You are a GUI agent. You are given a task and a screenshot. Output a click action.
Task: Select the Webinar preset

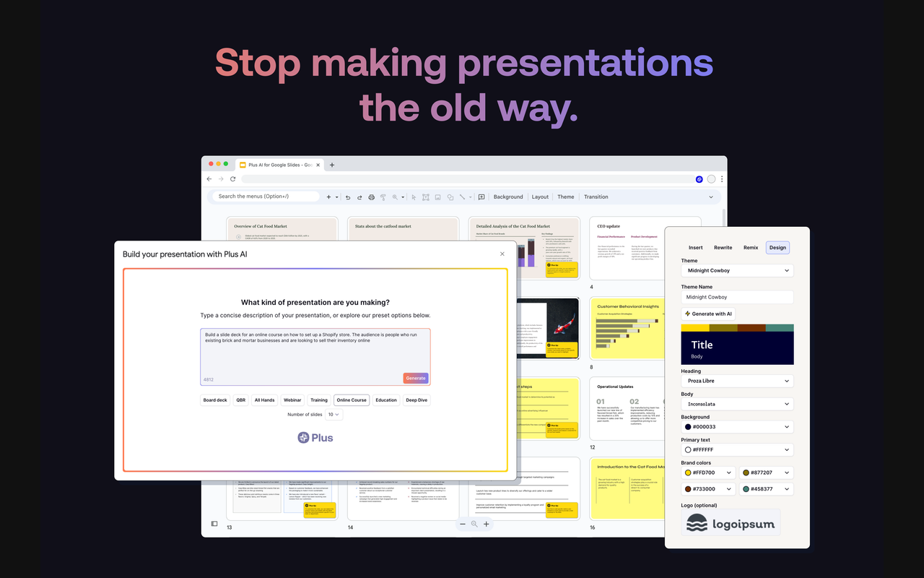coord(292,400)
